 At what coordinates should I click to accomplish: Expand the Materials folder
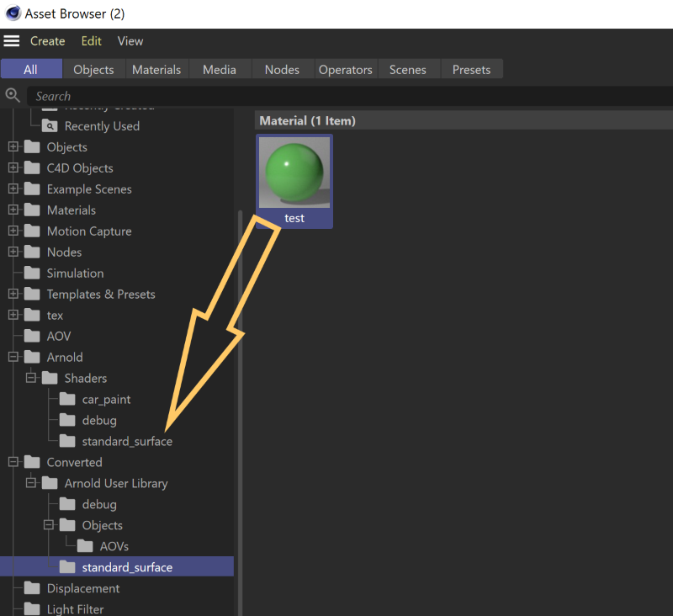[13, 210]
